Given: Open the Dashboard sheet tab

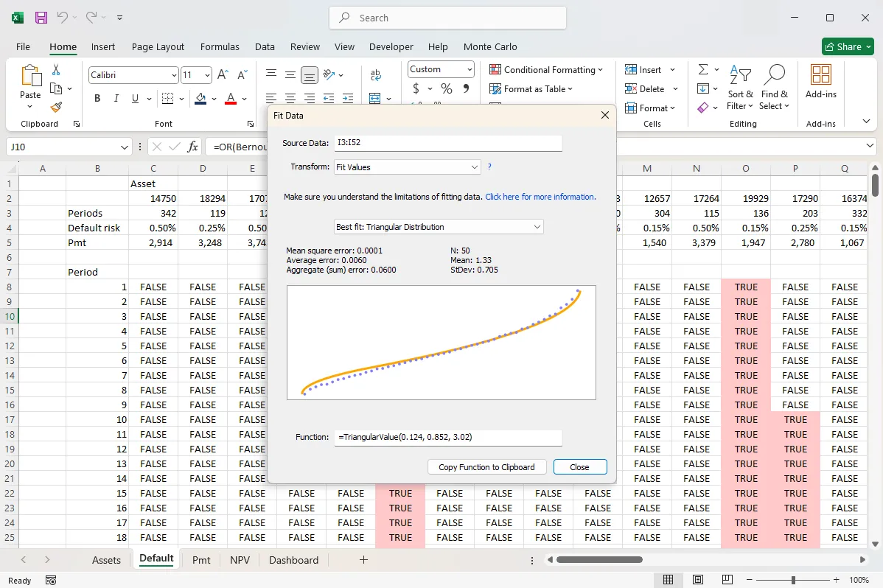Looking at the screenshot, I should [x=293, y=560].
